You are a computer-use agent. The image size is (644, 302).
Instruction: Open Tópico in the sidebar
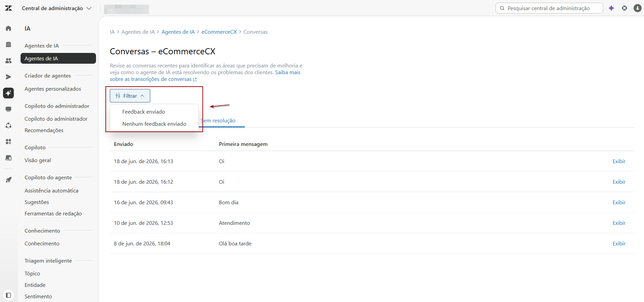(32, 273)
